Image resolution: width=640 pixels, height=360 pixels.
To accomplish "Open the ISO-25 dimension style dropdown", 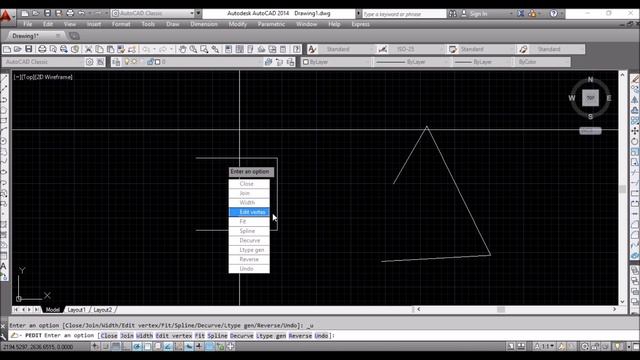I will pos(416,49).
